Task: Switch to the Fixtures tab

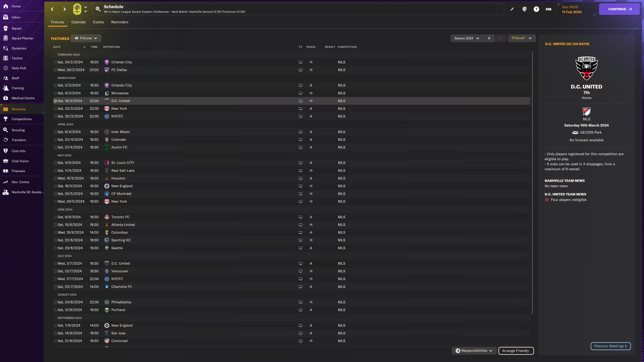Action: (58, 22)
